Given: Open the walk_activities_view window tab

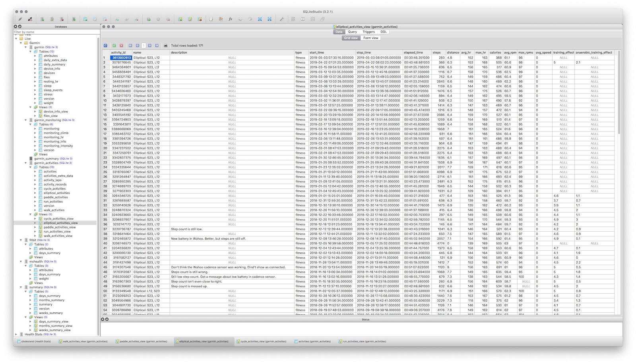Looking at the screenshot, I should click(83, 341).
